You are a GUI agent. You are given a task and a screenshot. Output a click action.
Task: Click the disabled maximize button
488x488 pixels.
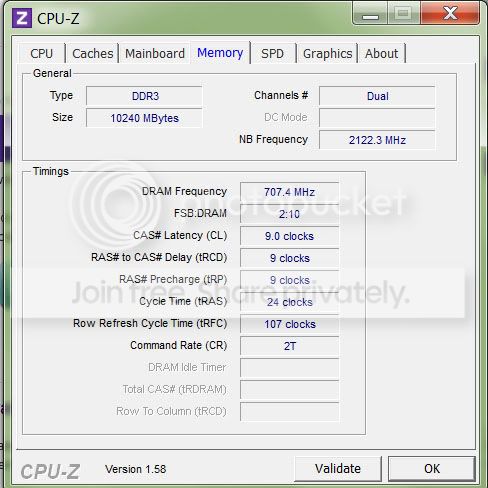[x=404, y=13]
